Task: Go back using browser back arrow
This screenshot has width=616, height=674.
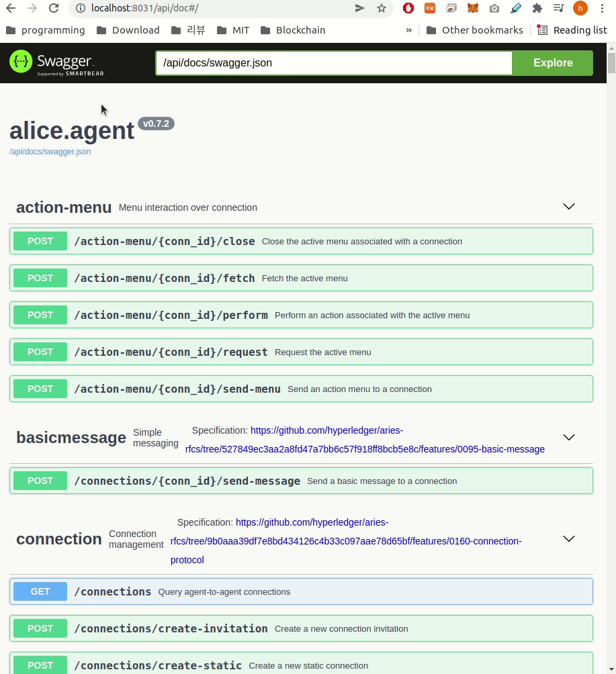Action: 11,8
